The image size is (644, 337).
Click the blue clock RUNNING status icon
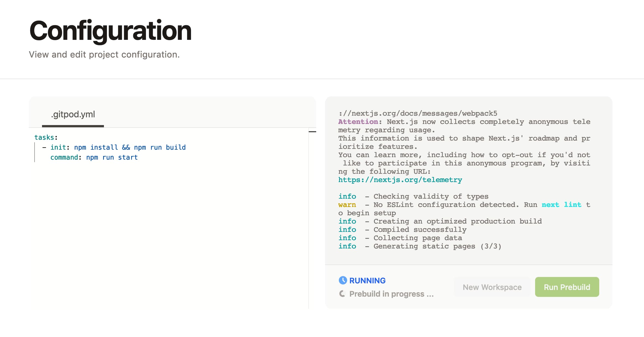click(343, 280)
